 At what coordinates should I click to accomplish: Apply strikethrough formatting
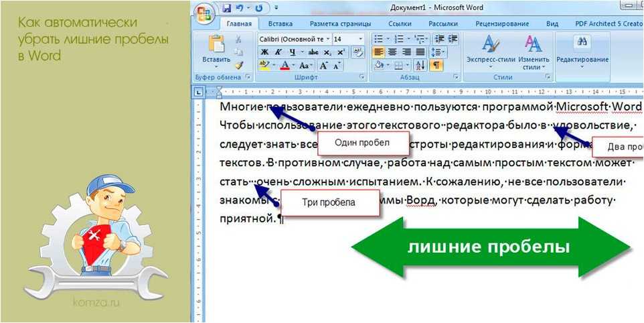(313, 52)
